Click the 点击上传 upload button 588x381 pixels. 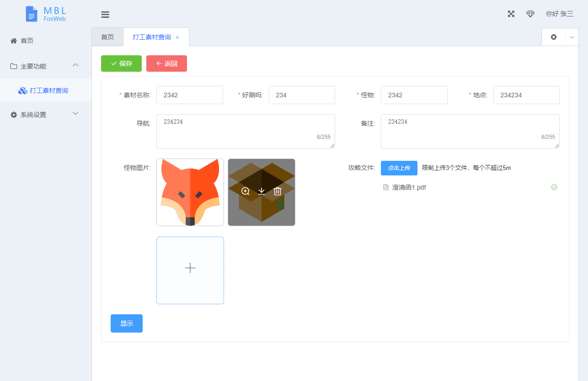pos(399,168)
